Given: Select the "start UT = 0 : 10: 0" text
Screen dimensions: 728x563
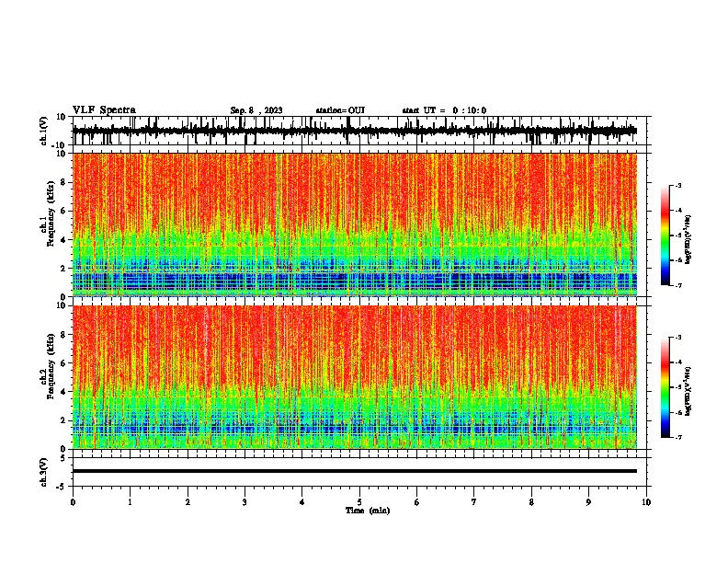Looking at the screenshot, I should tap(444, 110).
